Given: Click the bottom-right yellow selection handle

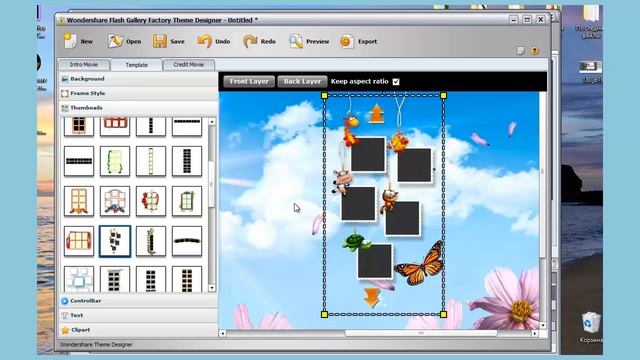Looking at the screenshot, I should [x=444, y=314].
